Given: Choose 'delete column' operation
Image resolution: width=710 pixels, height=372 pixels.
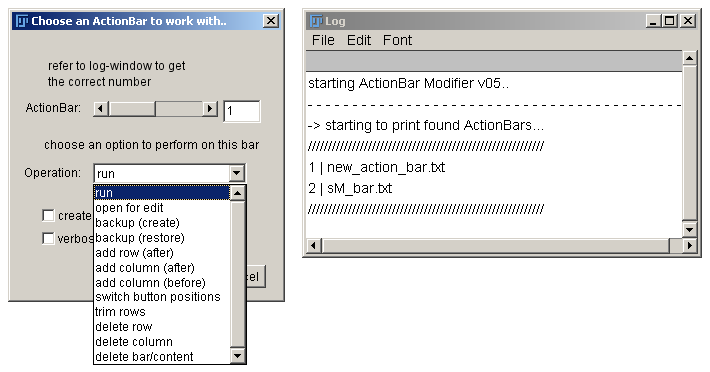Looking at the screenshot, I should click(x=134, y=342).
